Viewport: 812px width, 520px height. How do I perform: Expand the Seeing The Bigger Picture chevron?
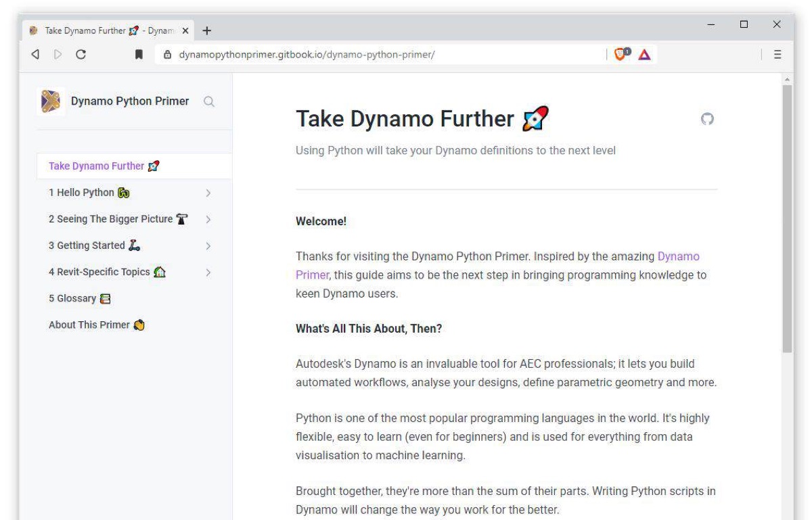click(208, 220)
